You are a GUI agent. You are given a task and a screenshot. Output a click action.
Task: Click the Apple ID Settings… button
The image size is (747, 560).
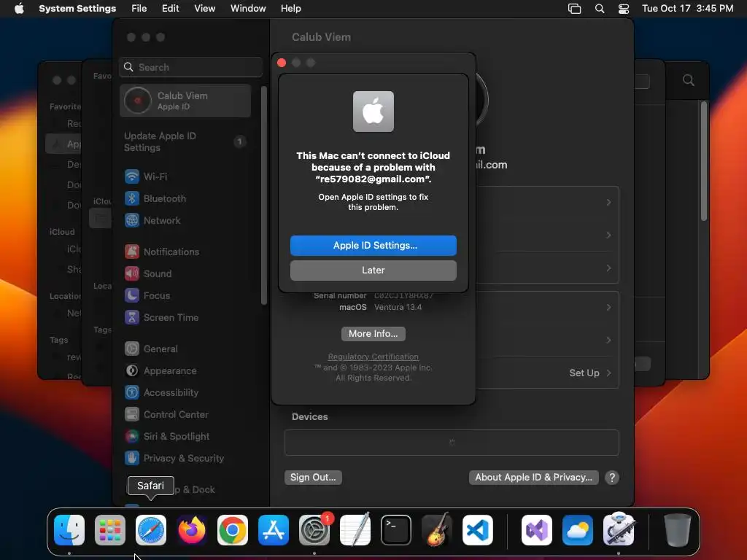tap(373, 245)
